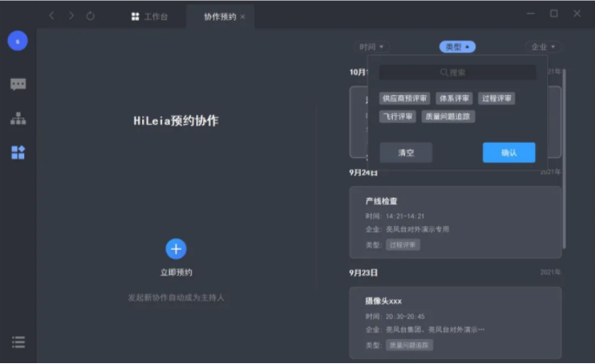Click the blue user avatar
The width and height of the screenshot is (595, 364).
pyautogui.click(x=17, y=41)
